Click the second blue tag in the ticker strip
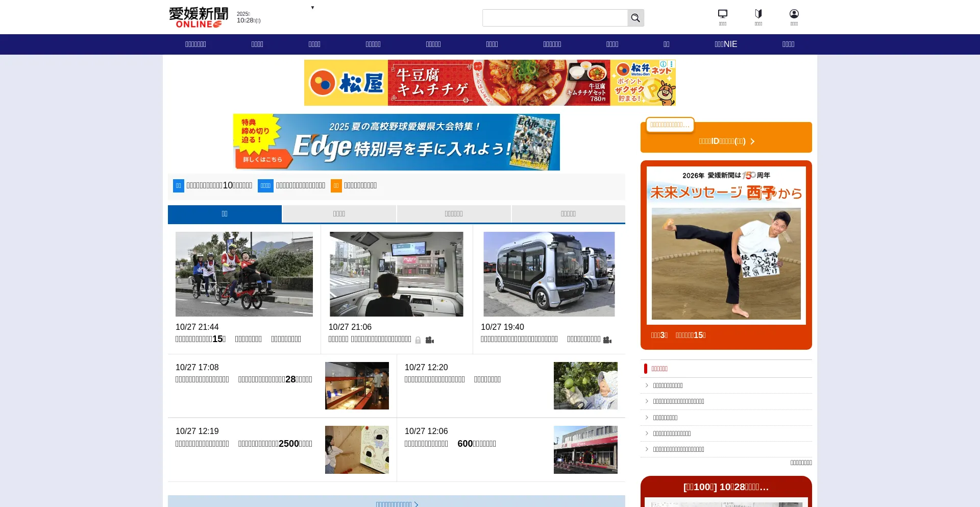Screen dimensions: 980x507 (265, 186)
